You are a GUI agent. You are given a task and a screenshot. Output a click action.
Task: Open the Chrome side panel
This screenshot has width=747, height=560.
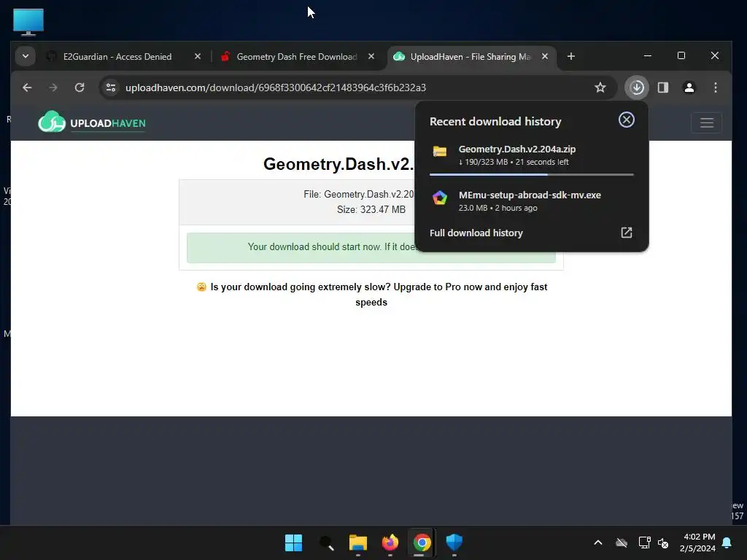point(662,87)
